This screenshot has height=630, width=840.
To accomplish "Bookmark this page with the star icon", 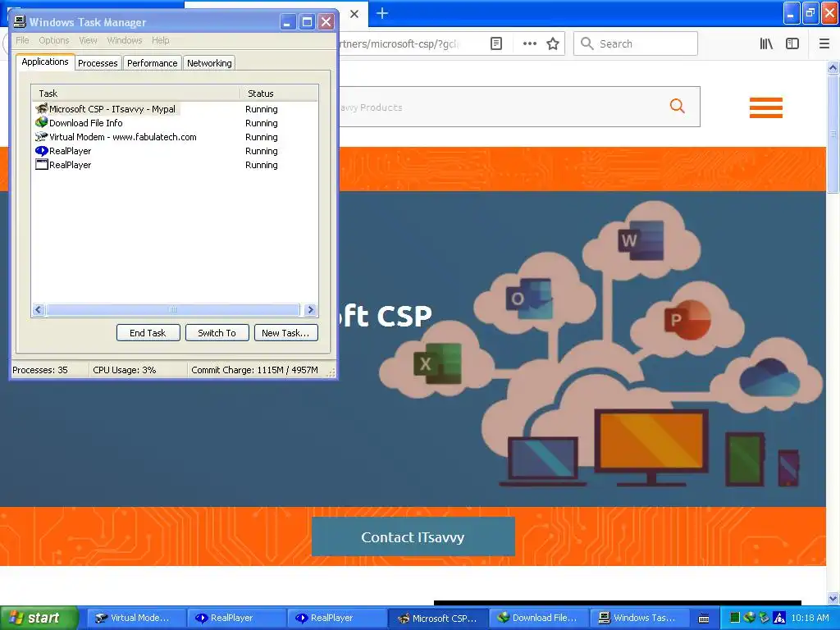I will point(553,43).
